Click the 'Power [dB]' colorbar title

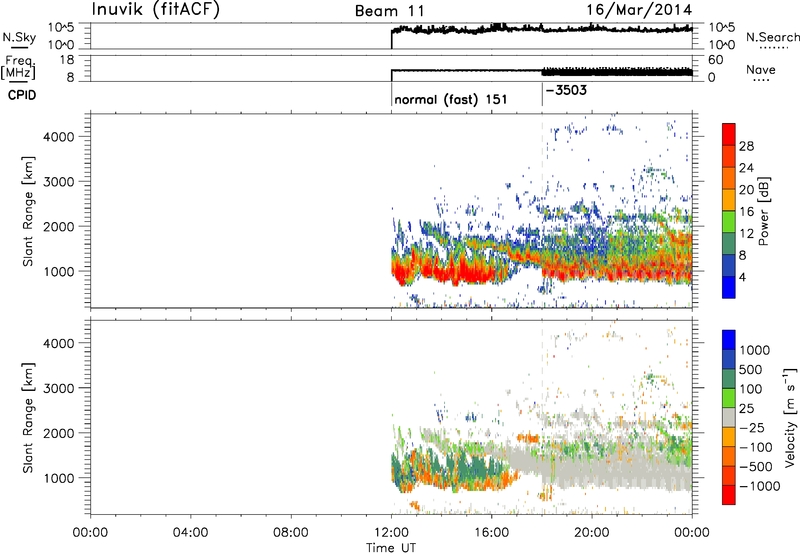click(763, 211)
